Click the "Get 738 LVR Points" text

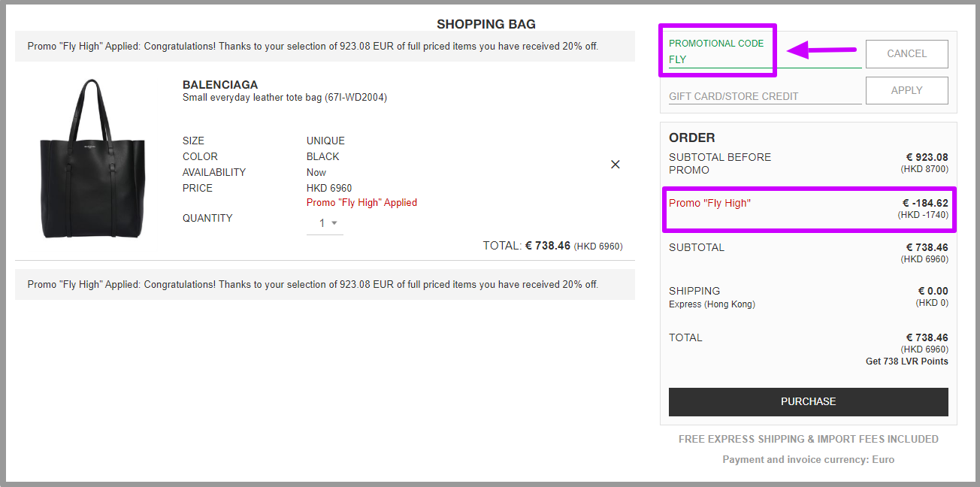pos(907,361)
